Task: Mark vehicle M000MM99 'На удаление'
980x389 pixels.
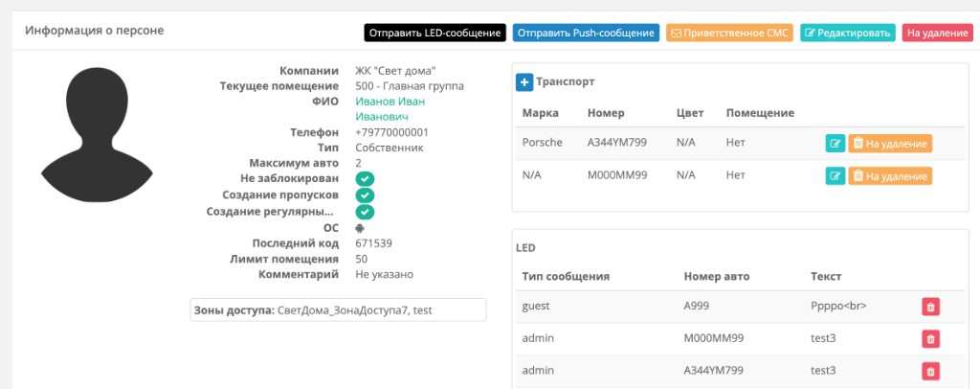Action: pyautogui.click(x=890, y=175)
